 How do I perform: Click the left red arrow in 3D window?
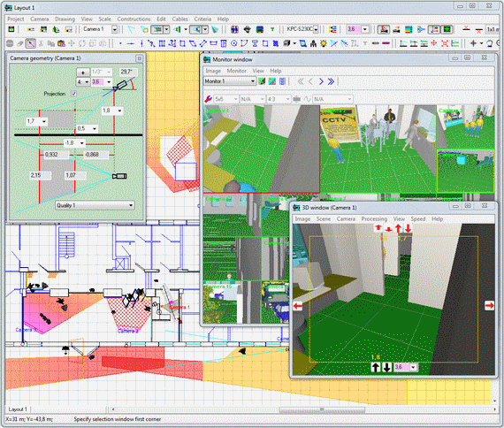coord(298,306)
